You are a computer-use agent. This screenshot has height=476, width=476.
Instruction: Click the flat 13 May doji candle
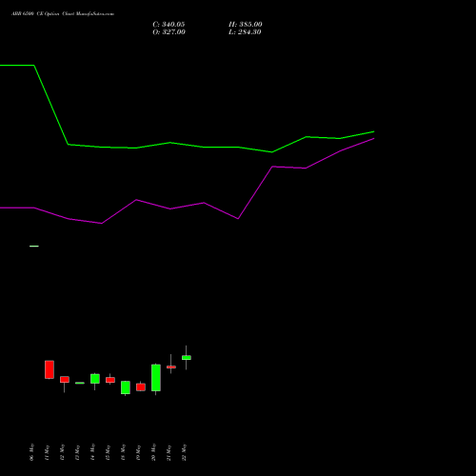pyautogui.click(x=80, y=383)
